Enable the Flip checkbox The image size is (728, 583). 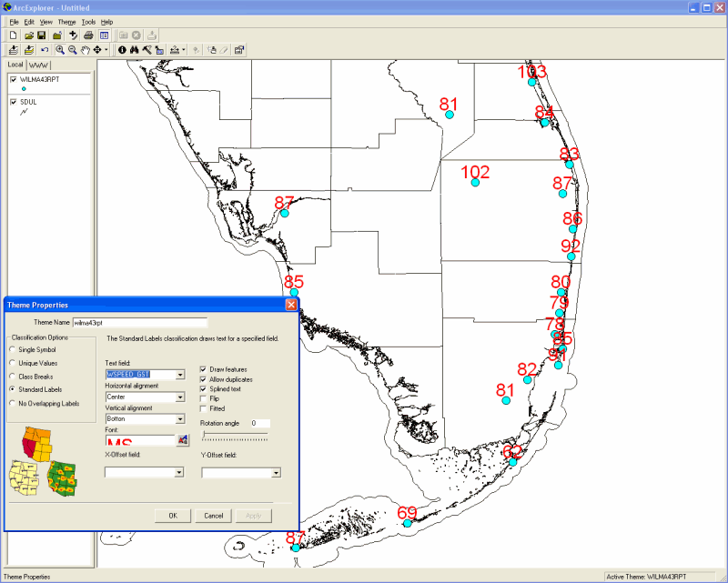click(x=203, y=398)
